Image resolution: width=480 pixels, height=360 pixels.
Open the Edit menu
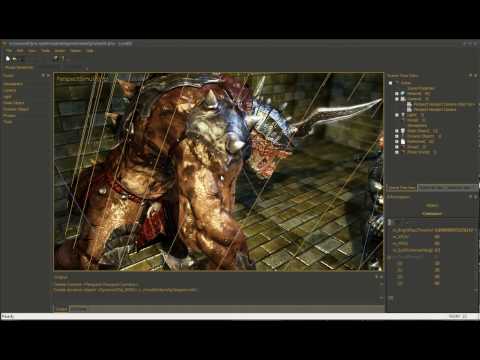[x=20, y=51]
